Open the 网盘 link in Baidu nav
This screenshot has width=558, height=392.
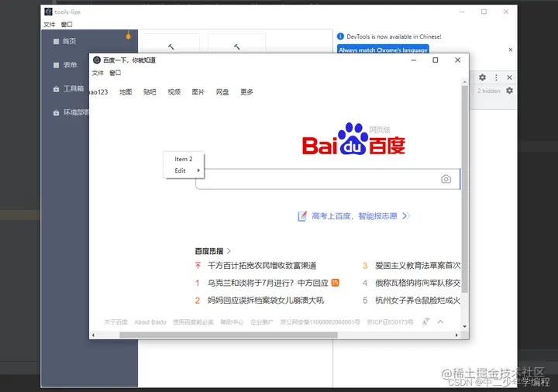(222, 92)
